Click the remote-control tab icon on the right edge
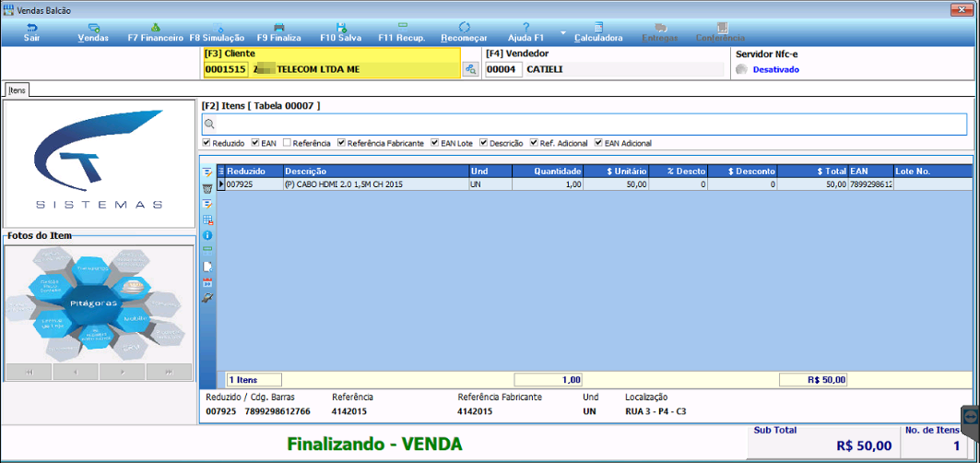980x463 pixels. click(971, 416)
